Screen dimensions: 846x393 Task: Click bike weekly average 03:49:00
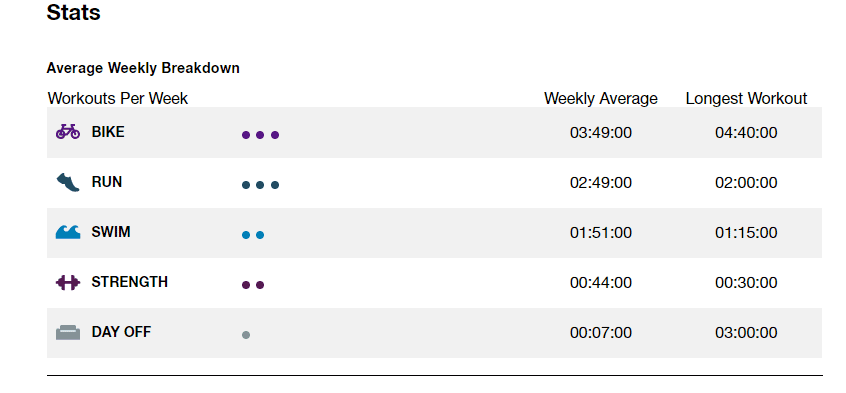[x=601, y=133]
